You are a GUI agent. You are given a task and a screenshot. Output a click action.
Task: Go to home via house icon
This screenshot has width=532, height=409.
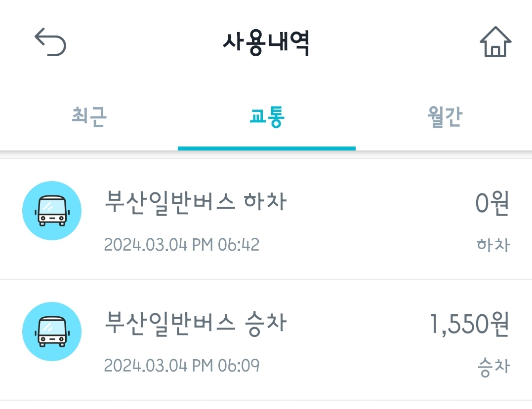point(495,42)
